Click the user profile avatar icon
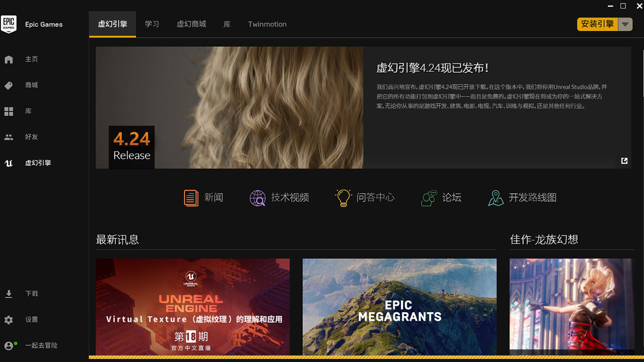 point(9,346)
